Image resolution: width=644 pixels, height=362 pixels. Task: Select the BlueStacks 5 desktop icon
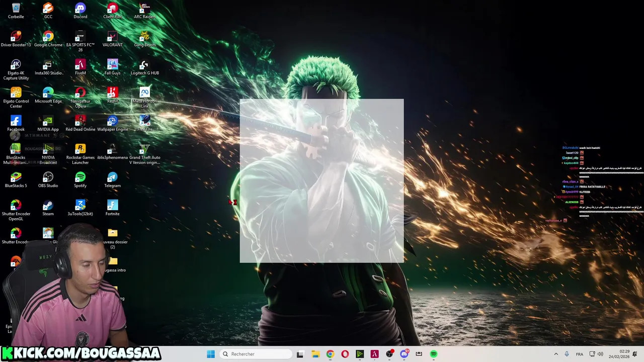coord(16,180)
